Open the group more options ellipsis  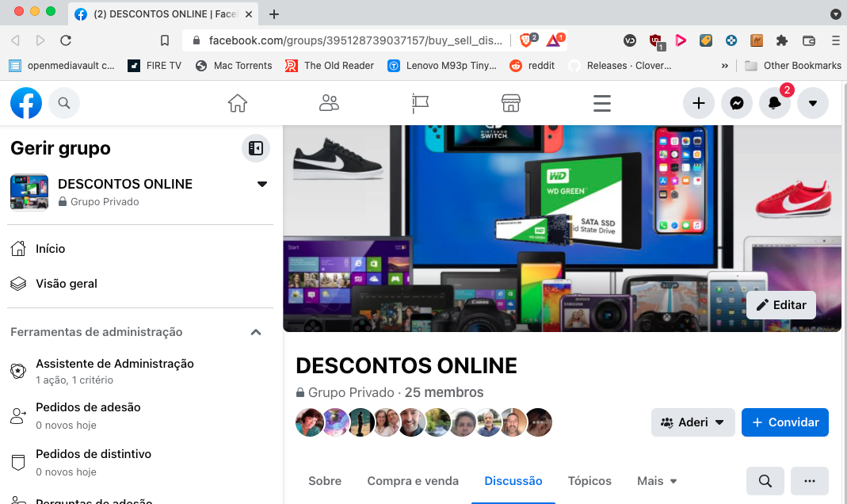tap(809, 481)
